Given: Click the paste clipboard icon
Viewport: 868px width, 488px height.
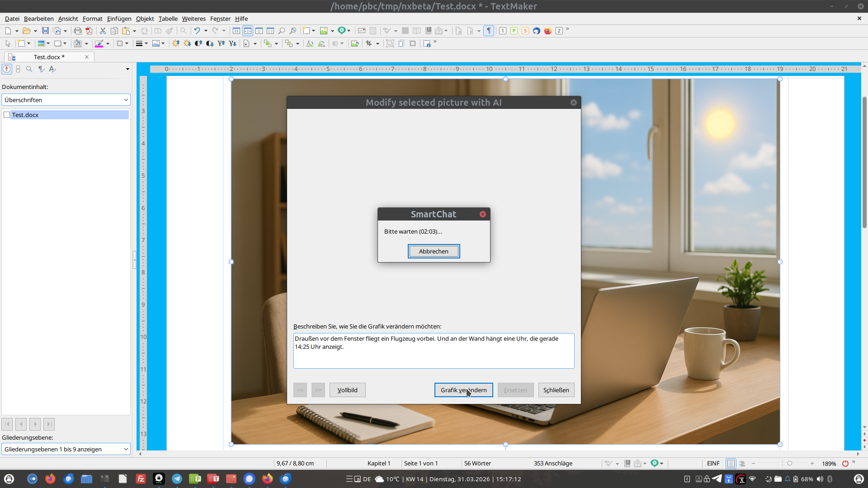Looking at the screenshot, I should pyautogui.click(x=126, y=31).
